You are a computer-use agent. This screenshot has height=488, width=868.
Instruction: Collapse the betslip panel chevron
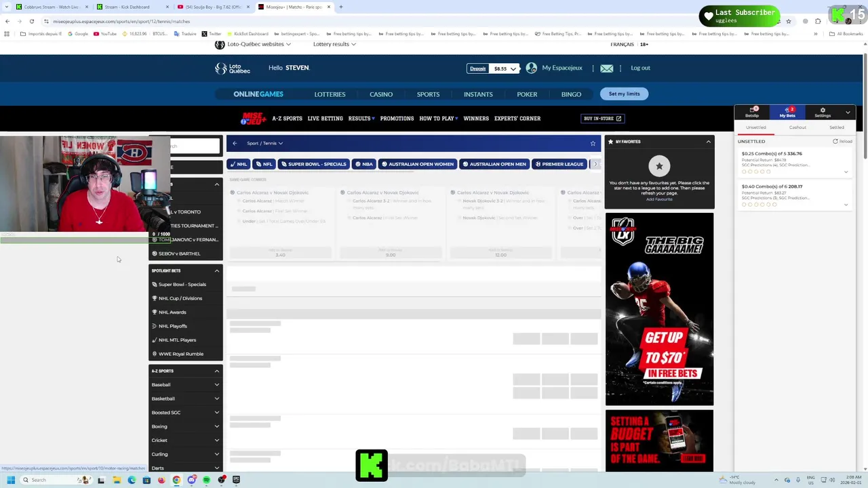(x=848, y=112)
